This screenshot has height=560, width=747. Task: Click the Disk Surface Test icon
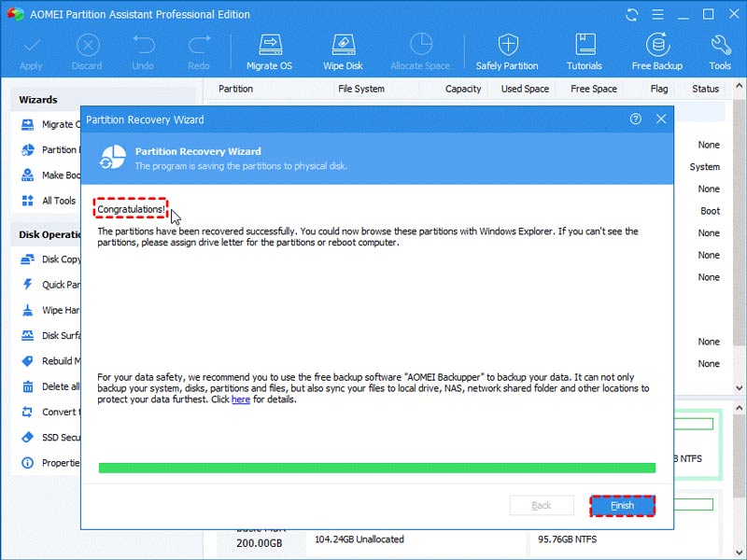tap(28, 336)
